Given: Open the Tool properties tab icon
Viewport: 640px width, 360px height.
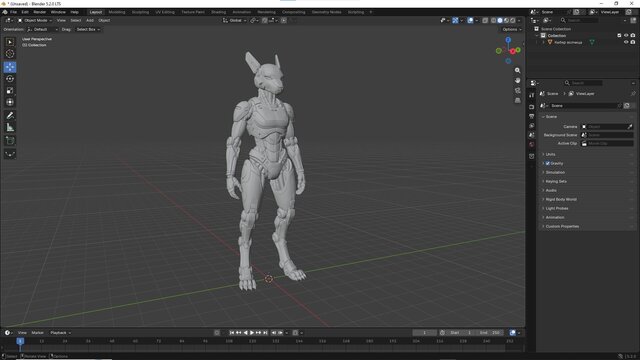Looking at the screenshot, I should [531, 95].
